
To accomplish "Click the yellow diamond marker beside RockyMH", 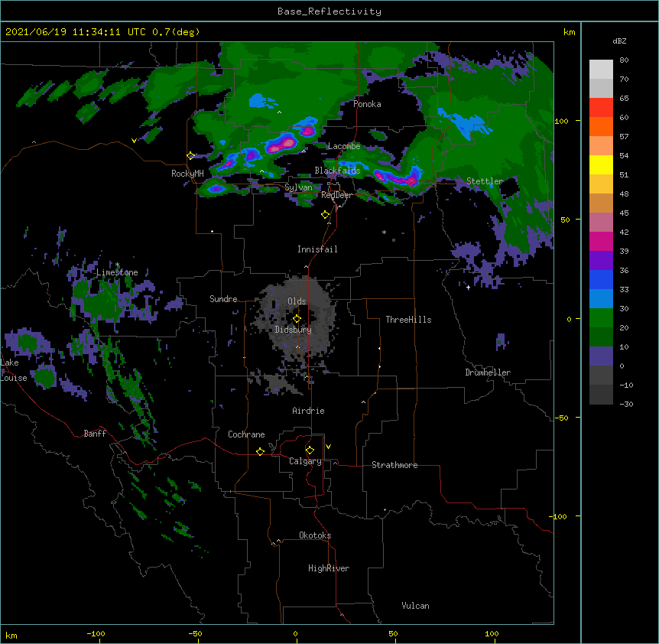I will click(190, 155).
